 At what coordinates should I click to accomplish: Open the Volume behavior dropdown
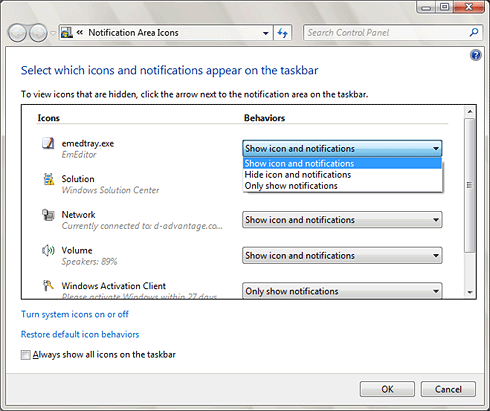[x=342, y=256]
